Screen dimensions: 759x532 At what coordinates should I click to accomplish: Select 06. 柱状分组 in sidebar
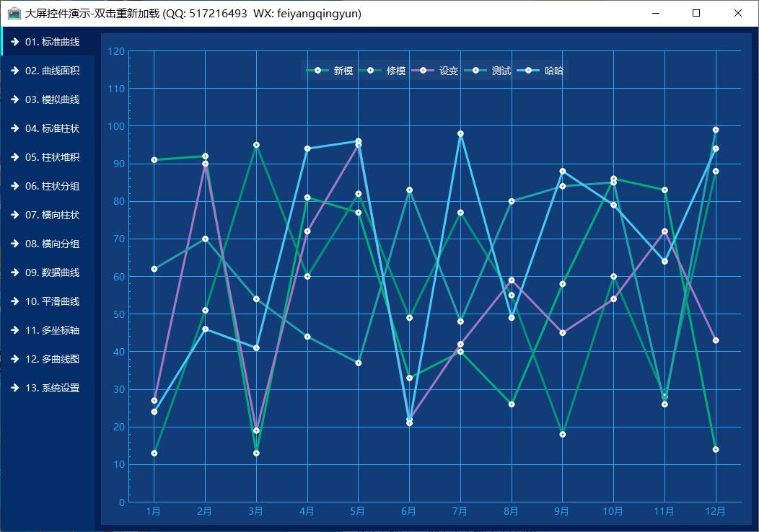pyautogui.click(x=52, y=186)
